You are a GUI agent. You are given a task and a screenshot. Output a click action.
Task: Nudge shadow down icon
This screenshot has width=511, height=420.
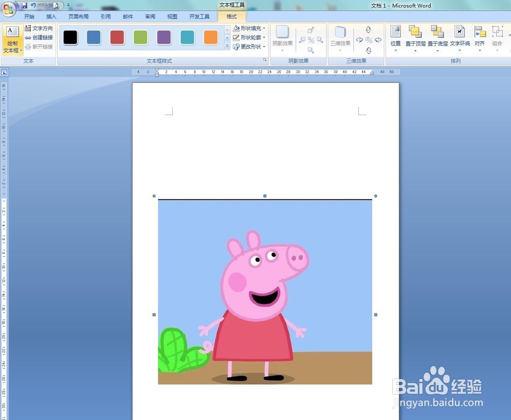[311, 50]
